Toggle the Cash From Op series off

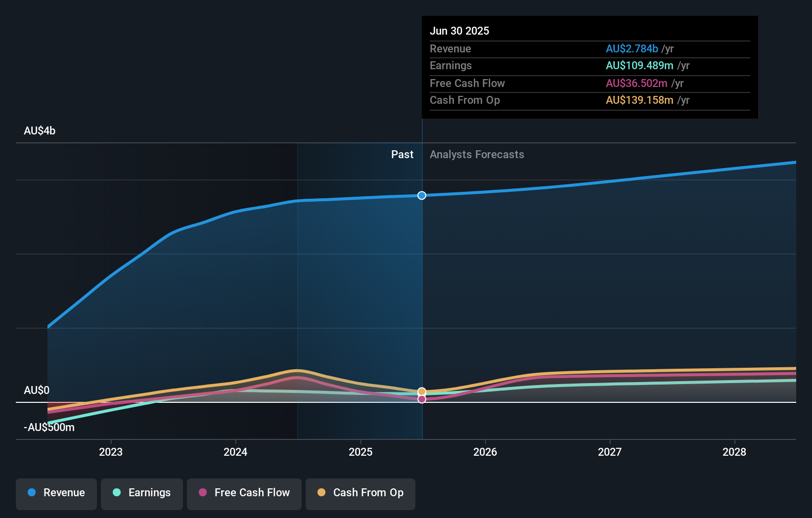pos(360,493)
